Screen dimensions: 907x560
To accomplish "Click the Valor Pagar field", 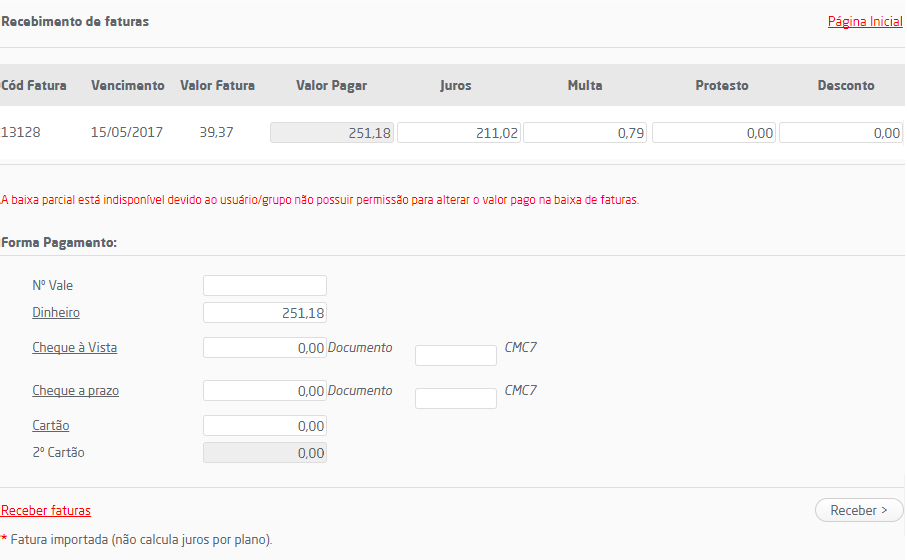I will 332,133.
